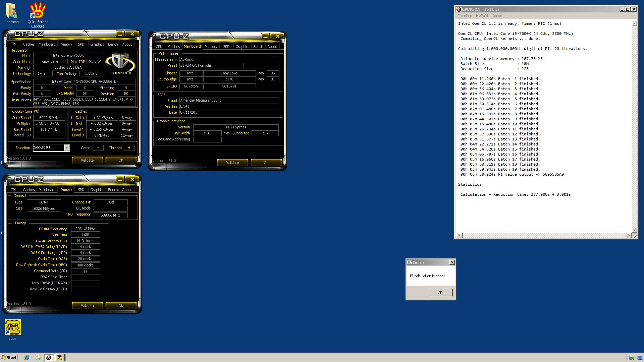Click Validate in the CPU tab window
This screenshot has height=362, width=644.
pos(87,160)
